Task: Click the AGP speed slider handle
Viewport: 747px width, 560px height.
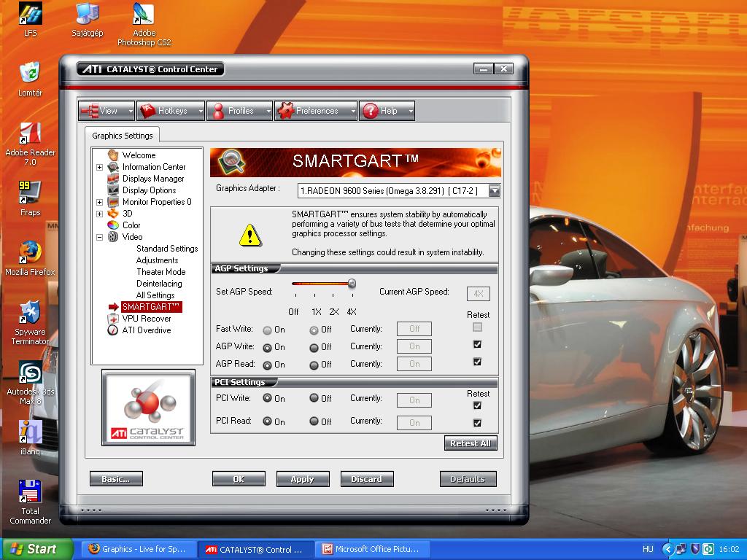Action: tap(352, 284)
